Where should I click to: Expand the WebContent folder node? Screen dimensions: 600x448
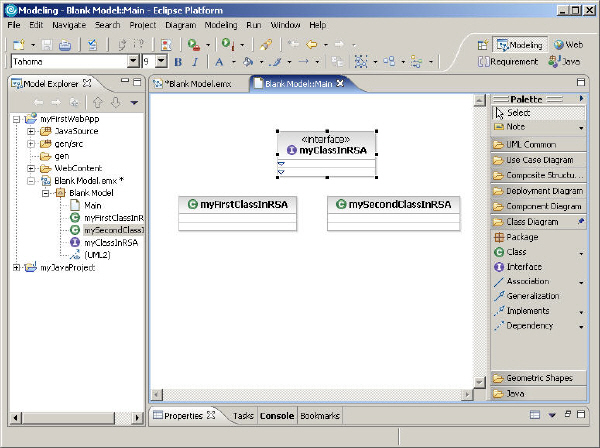31,169
